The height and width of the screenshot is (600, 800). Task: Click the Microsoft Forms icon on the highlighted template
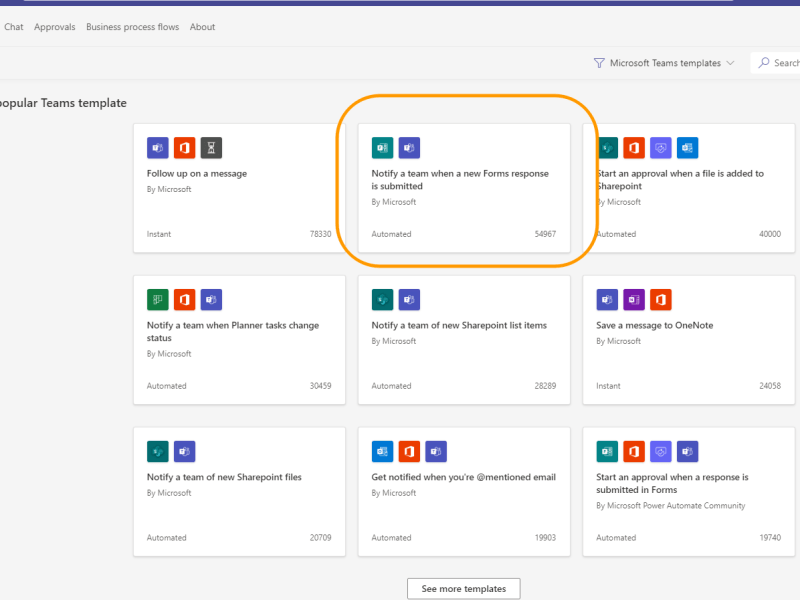(381, 148)
